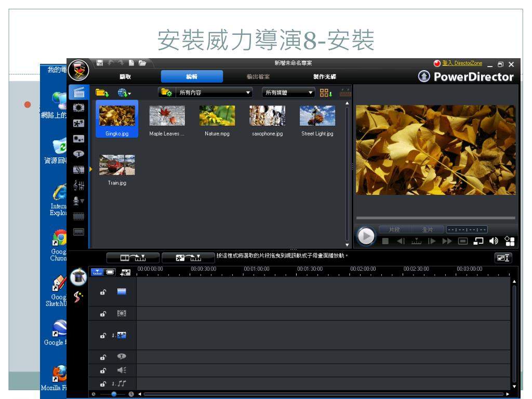Click the undo arrow in title bar
This screenshot has height=399, width=532.
pyautogui.click(x=111, y=63)
